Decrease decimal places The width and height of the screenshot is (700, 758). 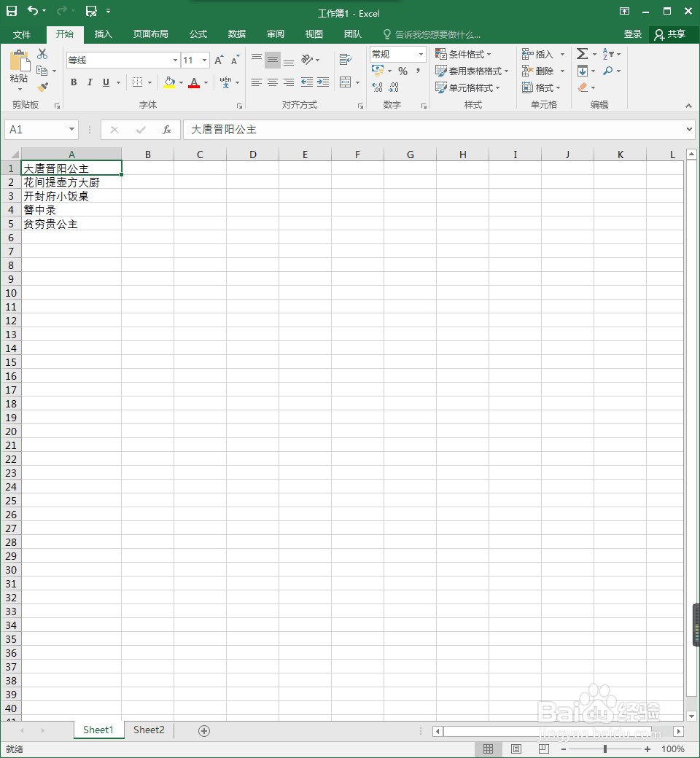394,87
